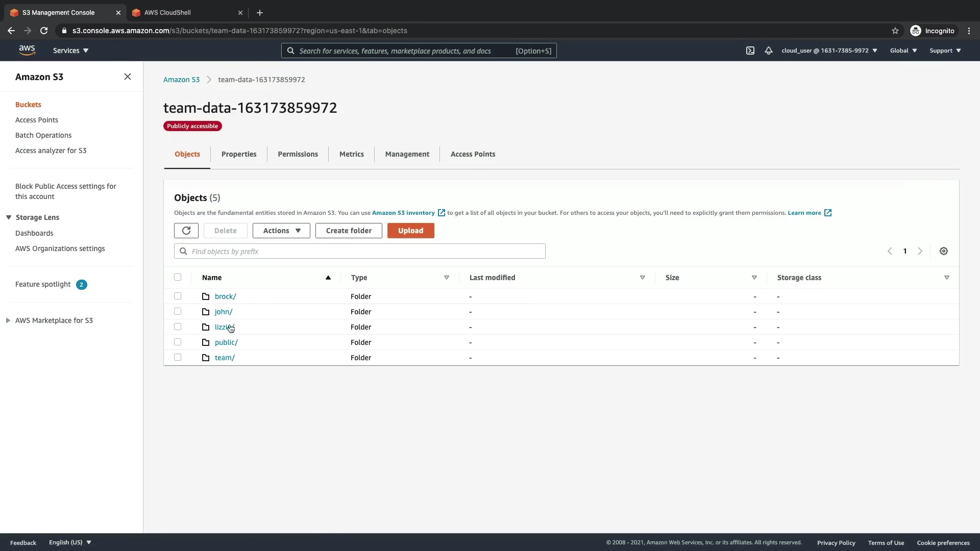Open the team/ folder link
Viewport: 980px width, 551px height.
pos(225,358)
